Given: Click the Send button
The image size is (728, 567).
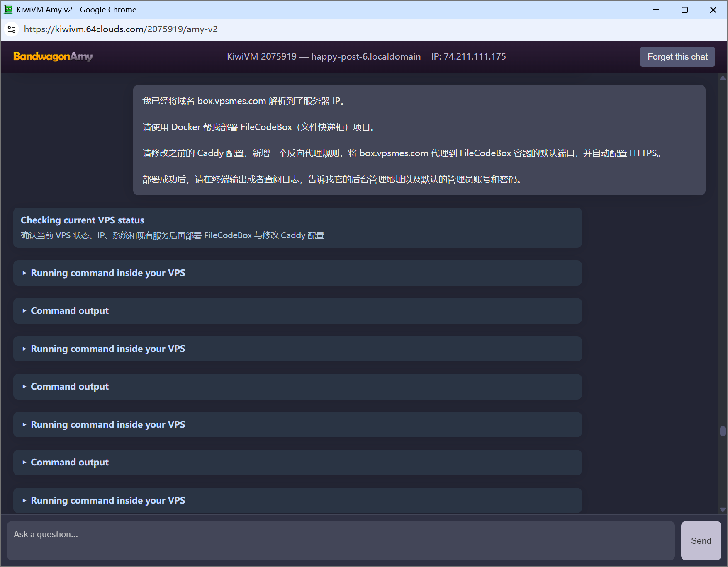Looking at the screenshot, I should tap(701, 540).
